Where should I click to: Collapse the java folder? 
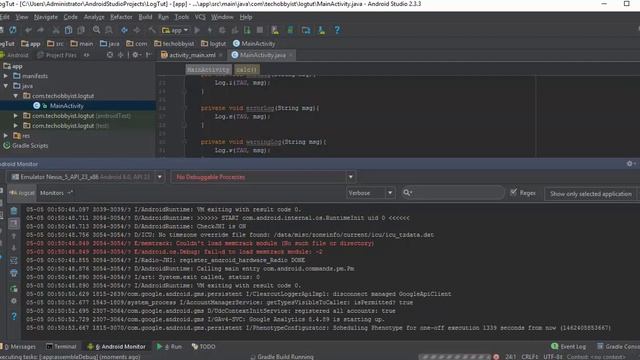click(x=6, y=86)
